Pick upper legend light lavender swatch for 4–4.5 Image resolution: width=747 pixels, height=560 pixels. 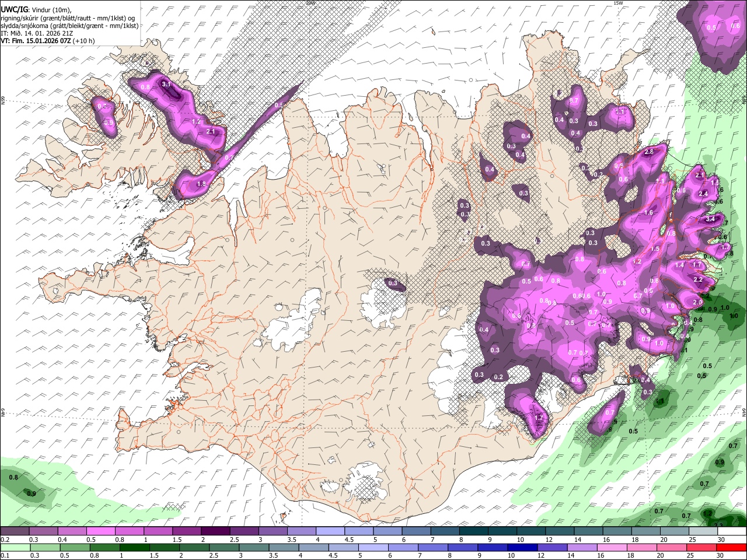pos(329,531)
